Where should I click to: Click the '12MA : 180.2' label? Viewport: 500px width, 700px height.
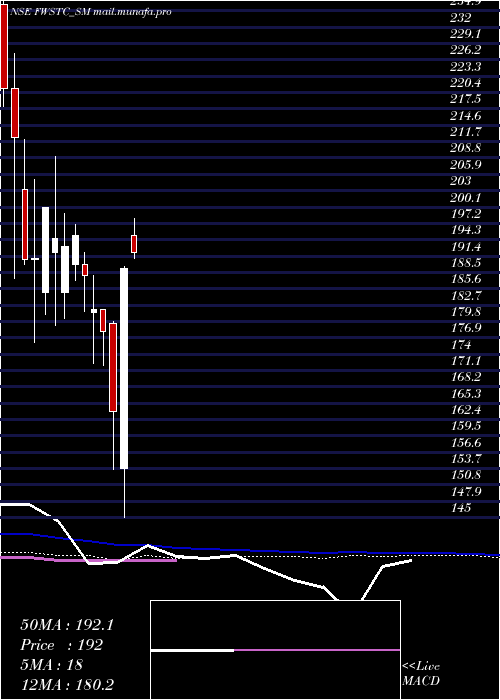69,684
